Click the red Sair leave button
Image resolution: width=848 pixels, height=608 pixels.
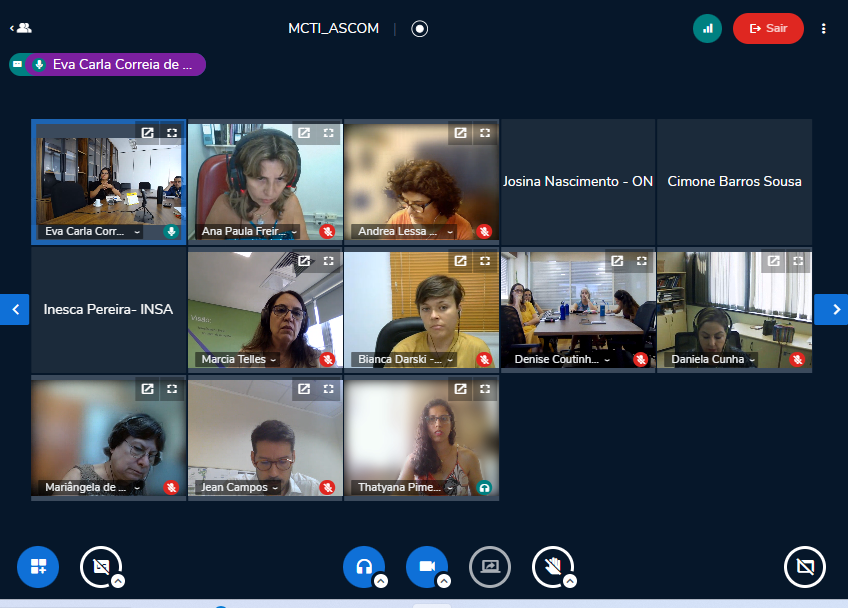(768, 29)
